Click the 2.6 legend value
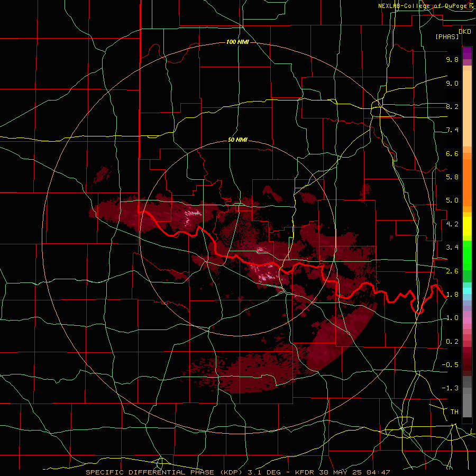 click(x=452, y=271)
